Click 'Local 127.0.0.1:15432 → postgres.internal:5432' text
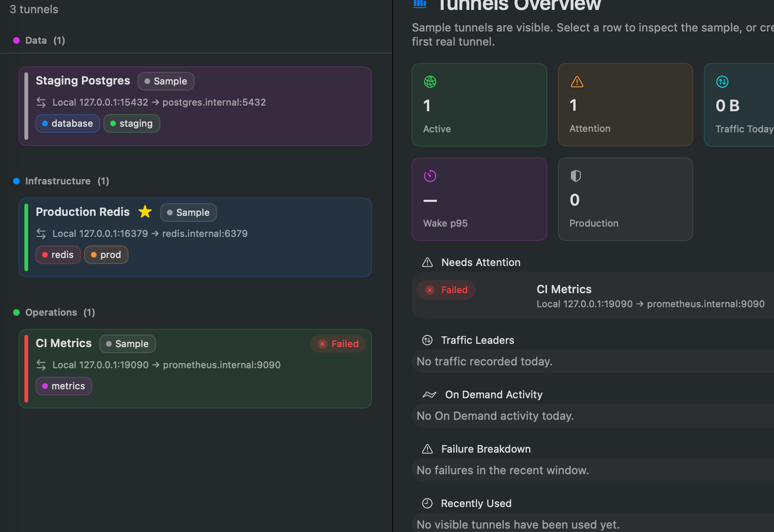774x532 pixels. click(159, 103)
